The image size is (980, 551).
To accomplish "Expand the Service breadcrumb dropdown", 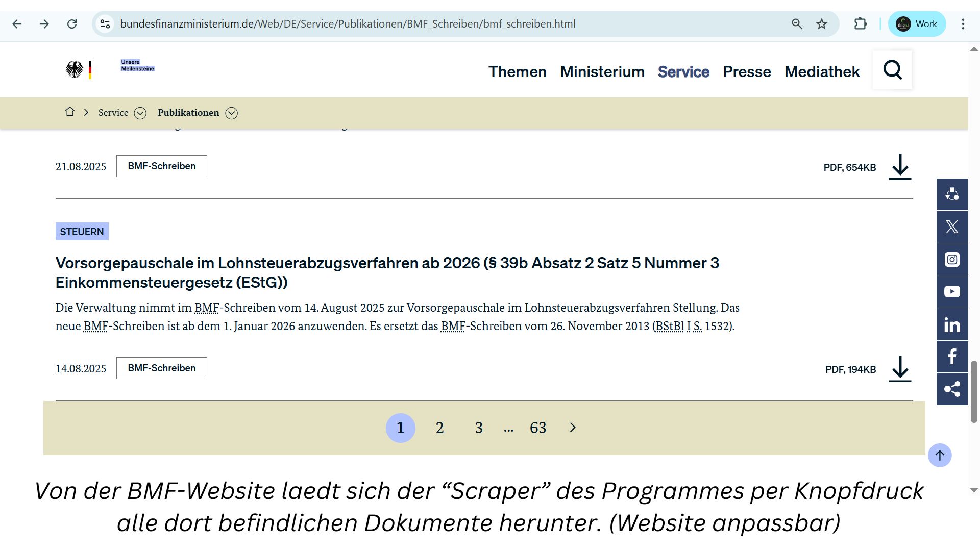I will pyautogui.click(x=140, y=113).
